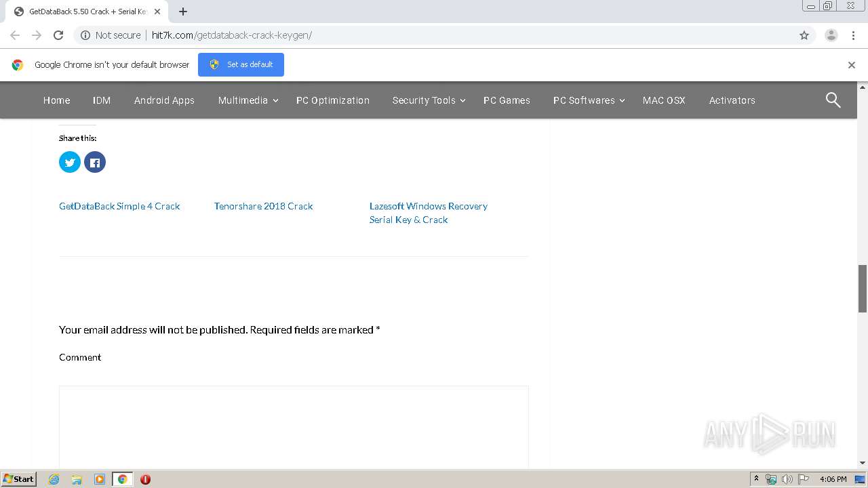
Task: Open the Chrome three-dot menu
Action: point(853,35)
